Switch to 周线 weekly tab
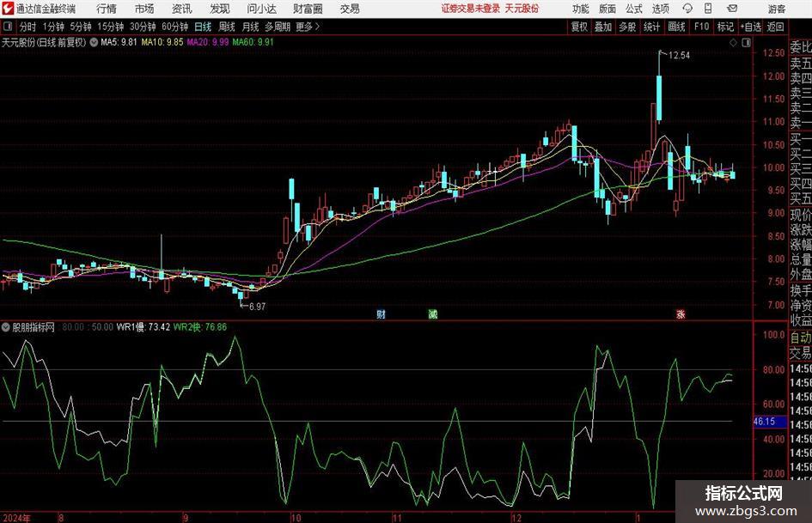Viewport: 812px width, 523px height. (227, 27)
